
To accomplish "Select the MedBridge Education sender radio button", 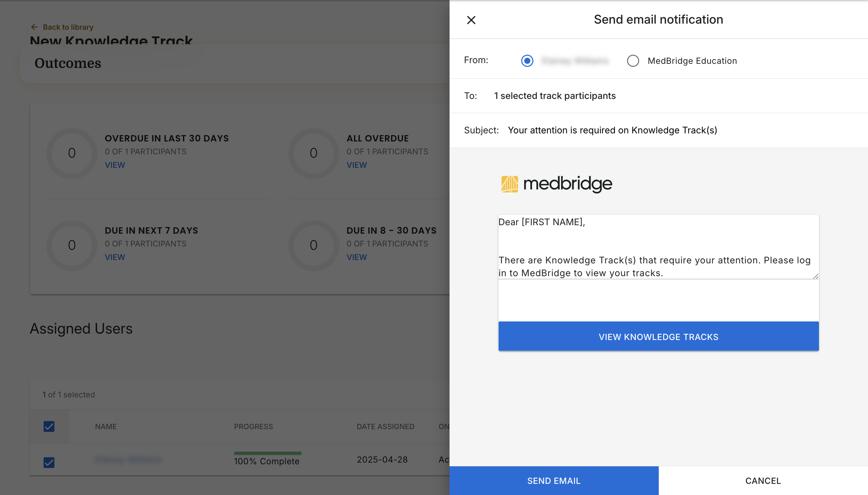I will click(x=632, y=61).
